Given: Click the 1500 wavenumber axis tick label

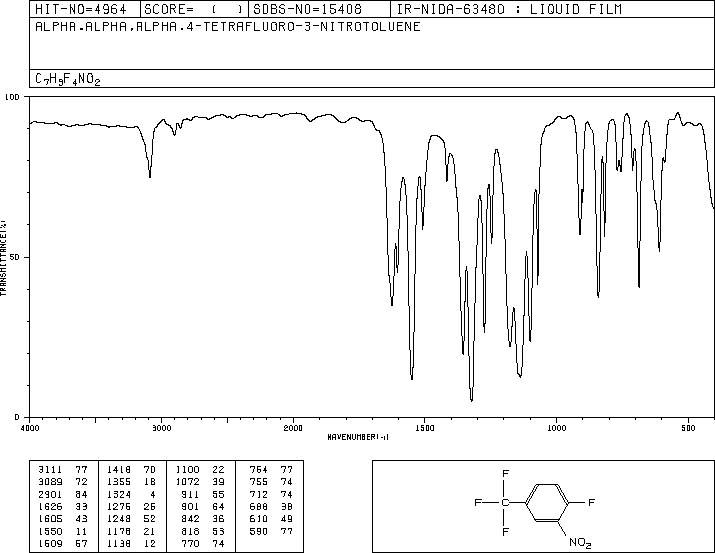Looking at the screenshot, I should (425, 428).
